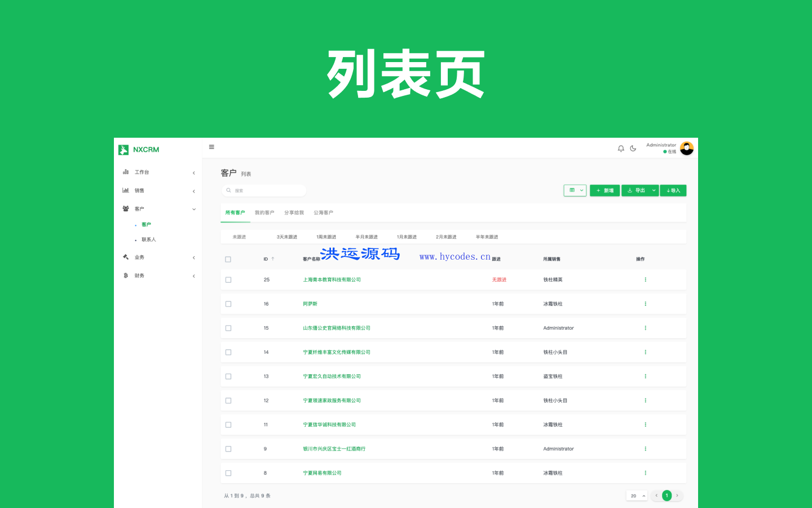The image size is (812, 508).
Task: Open 宁夏网易有限公司 customer link
Action: 322,473
